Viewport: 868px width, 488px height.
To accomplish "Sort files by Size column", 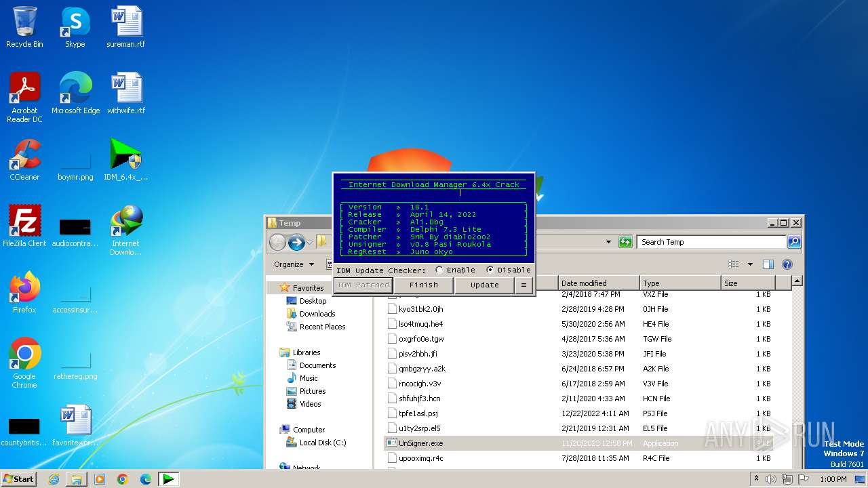I will pyautogui.click(x=748, y=283).
